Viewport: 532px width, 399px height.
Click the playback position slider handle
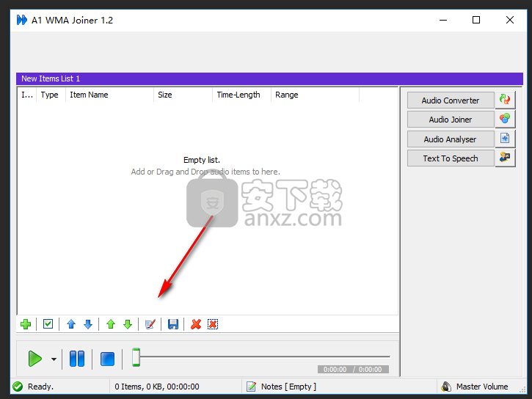click(x=136, y=357)
